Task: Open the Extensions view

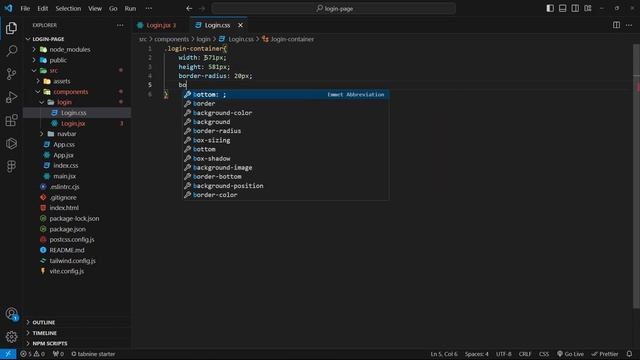Action: coord(11,120)
